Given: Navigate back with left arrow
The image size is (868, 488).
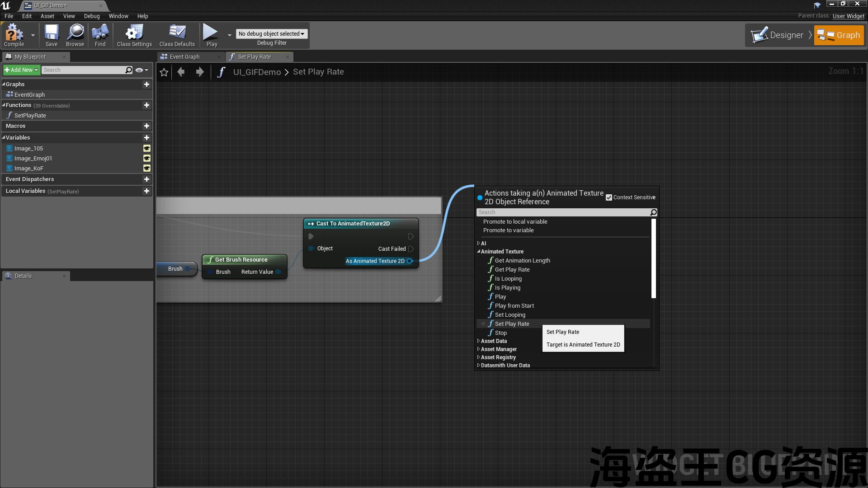Looking at the screenshot, I should (181, 72).
